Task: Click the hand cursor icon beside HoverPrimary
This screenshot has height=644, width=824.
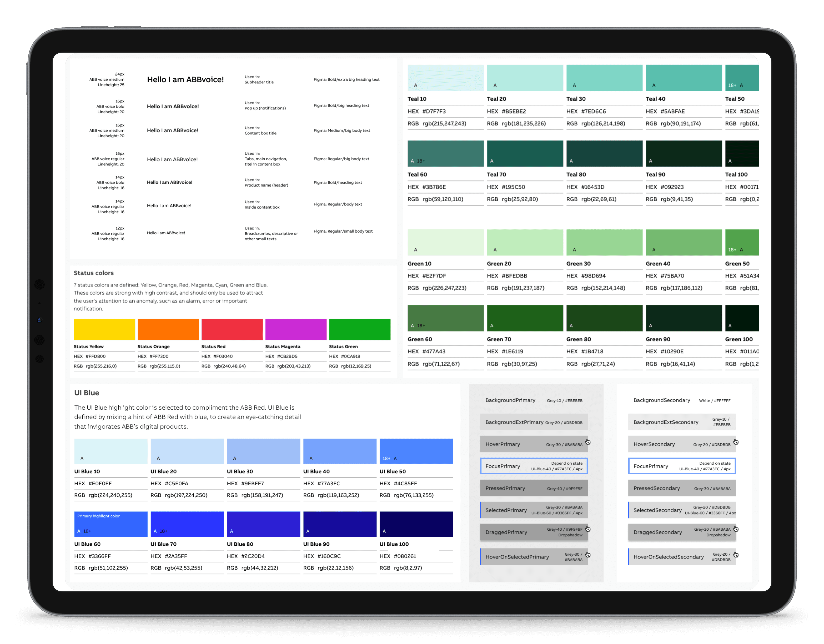Action: [x=588, y=442]
